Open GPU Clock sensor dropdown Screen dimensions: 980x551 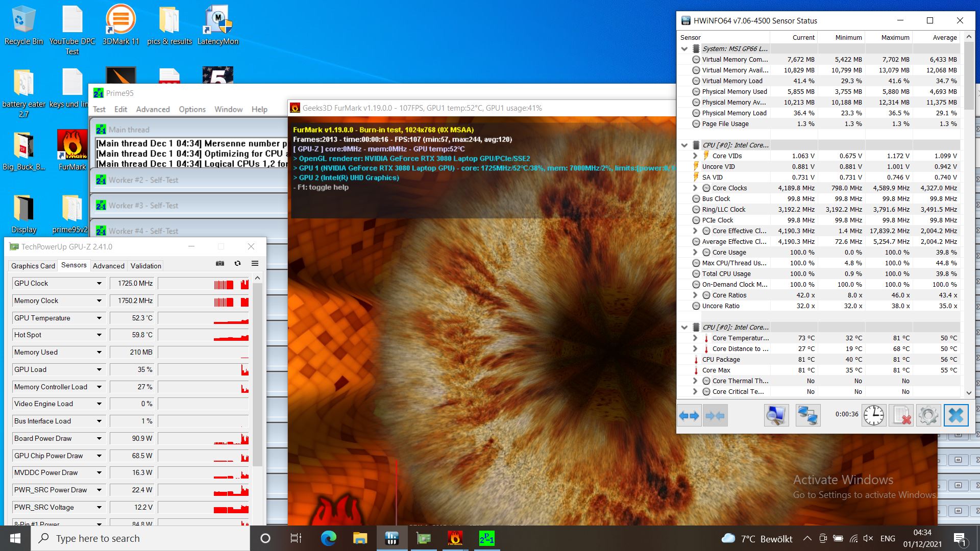pos(99,284)
